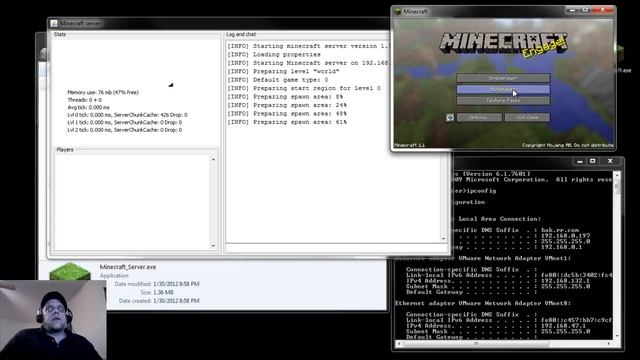The height and width of the screenshot is (360, 640).
Task: Click the Singleplayer button in Minecraft
Action: tap(503, 78)
